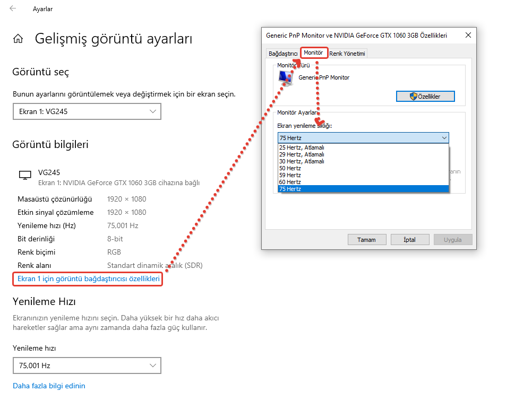Open Ekran 1 görüntü bağdaştırıcısı özellikleri link
The height and width of the screenshot is (418, 532).
88,278
